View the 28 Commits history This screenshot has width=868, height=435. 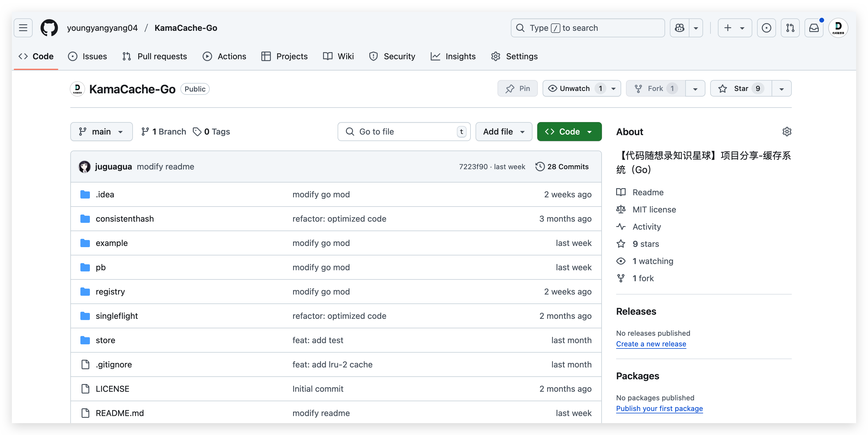(x=562, y=167)
